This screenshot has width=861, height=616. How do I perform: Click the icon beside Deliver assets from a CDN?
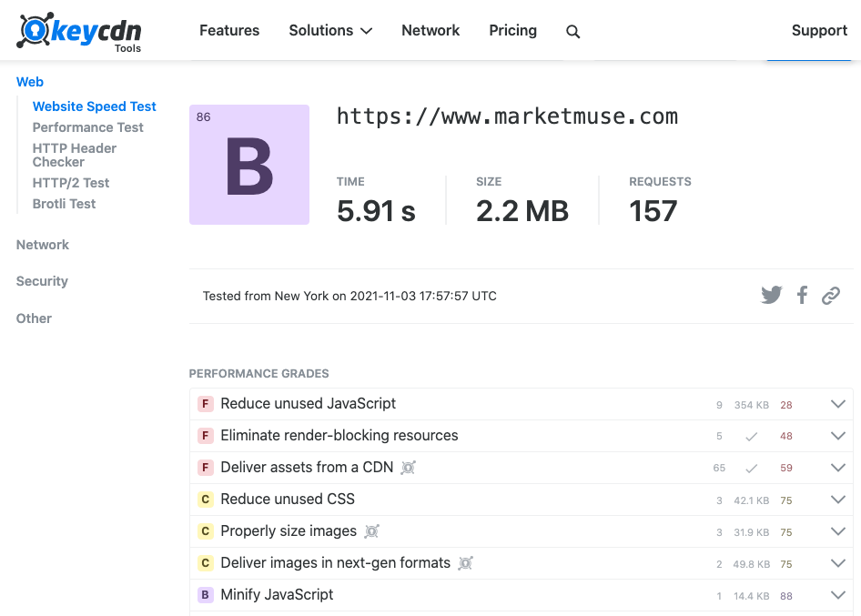tap(409, 468)
